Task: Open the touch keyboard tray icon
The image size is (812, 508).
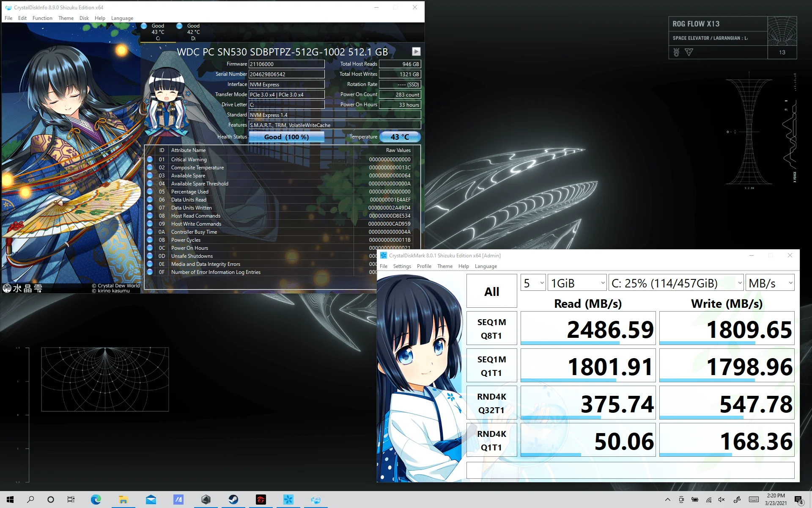Action: [754, 500]
